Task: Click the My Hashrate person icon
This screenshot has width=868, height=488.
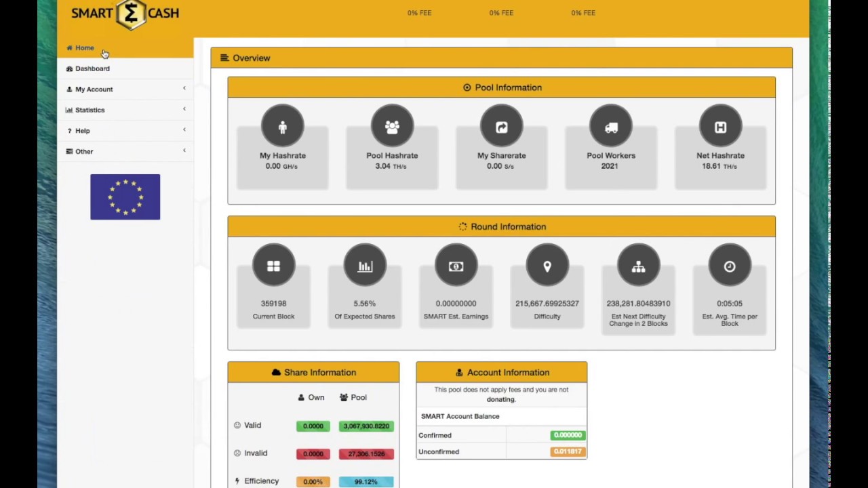Action: coord(283,127)
